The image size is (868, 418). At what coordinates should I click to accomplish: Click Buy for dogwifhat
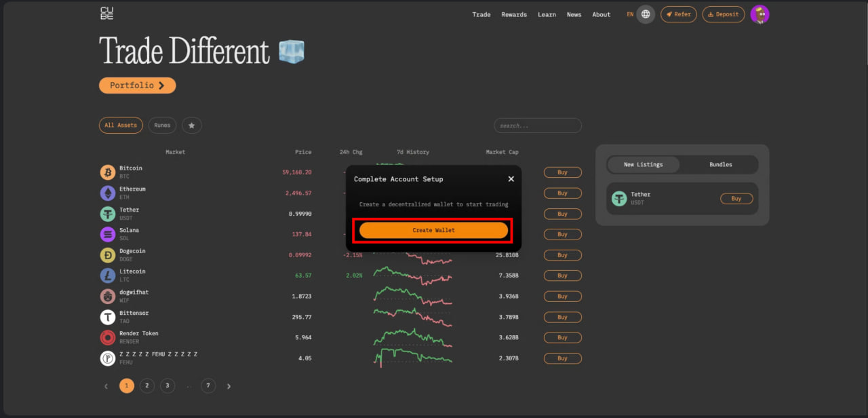coord(563,297)
